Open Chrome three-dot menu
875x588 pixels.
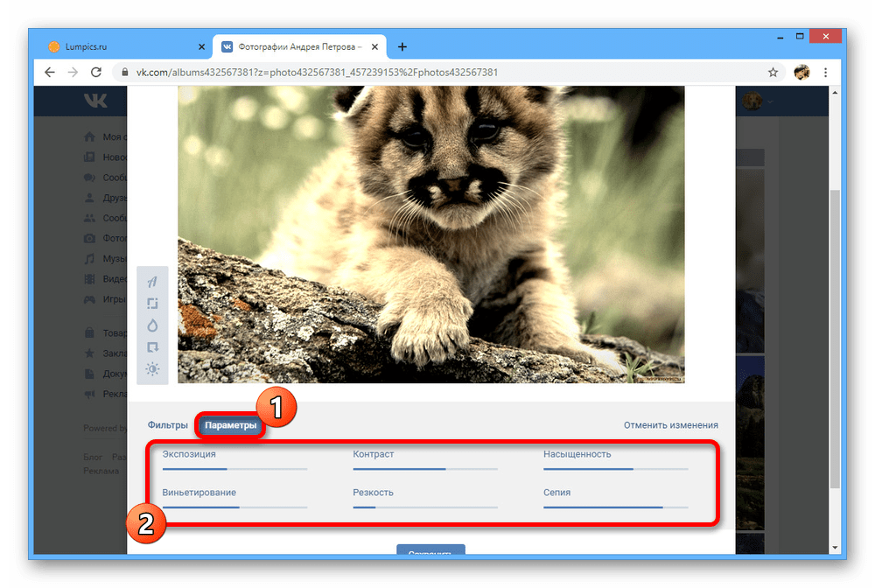[x=826, y=72]
